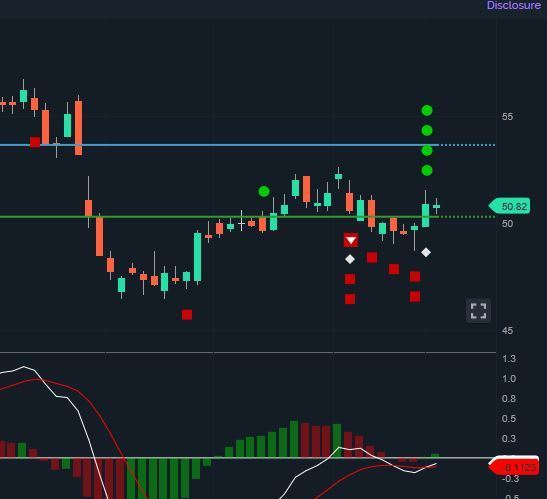Image resolution: width=547 pixels, height=499 pixels.
Task: Click the 0.5 MACD axis label
Action: click(509, 418)
